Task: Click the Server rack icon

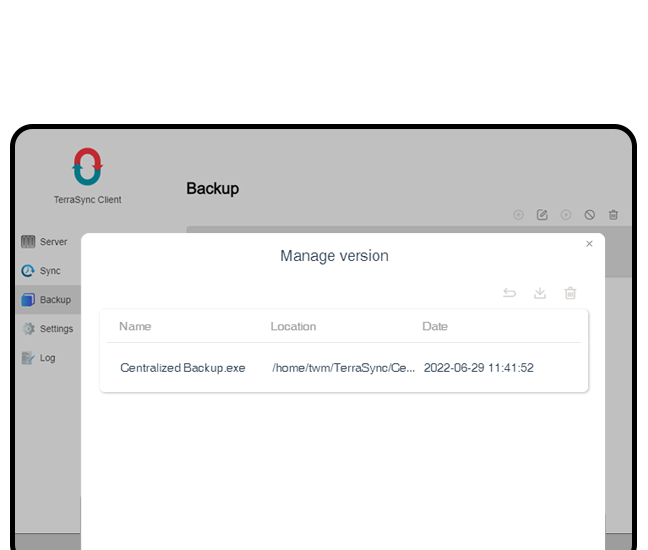Action: point(28,242)
